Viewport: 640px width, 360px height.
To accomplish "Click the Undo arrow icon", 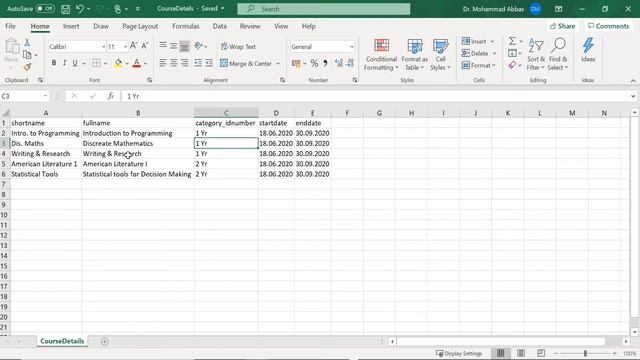I will coord(80,9).
